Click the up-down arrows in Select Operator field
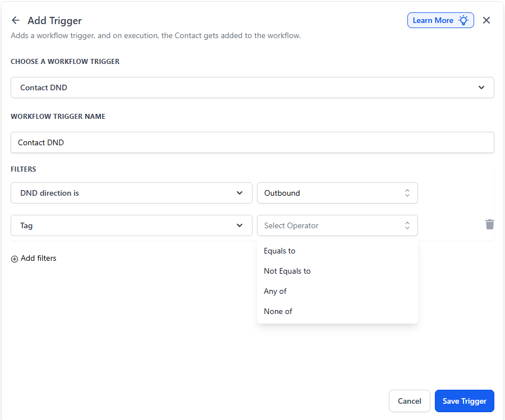Viewport: 505px width, 420px height. [407, 225]
